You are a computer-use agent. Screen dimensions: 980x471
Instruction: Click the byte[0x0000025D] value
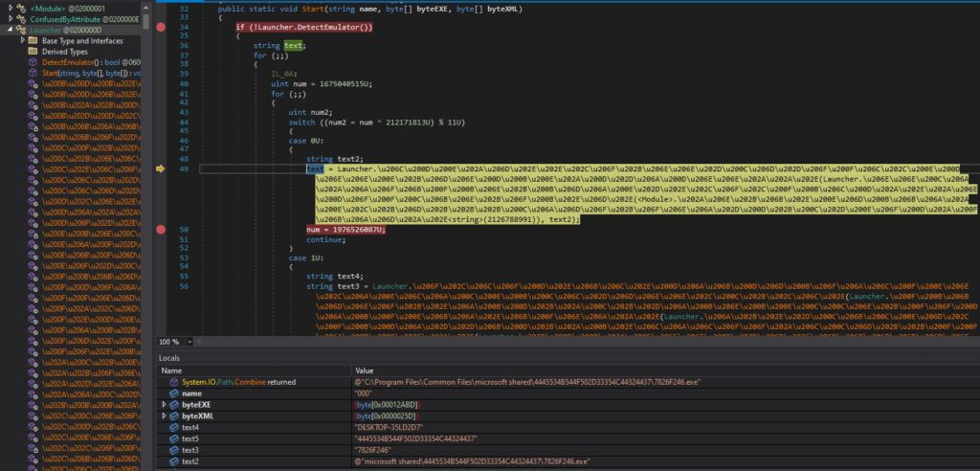pyautogui.click(x=387, y=416)
